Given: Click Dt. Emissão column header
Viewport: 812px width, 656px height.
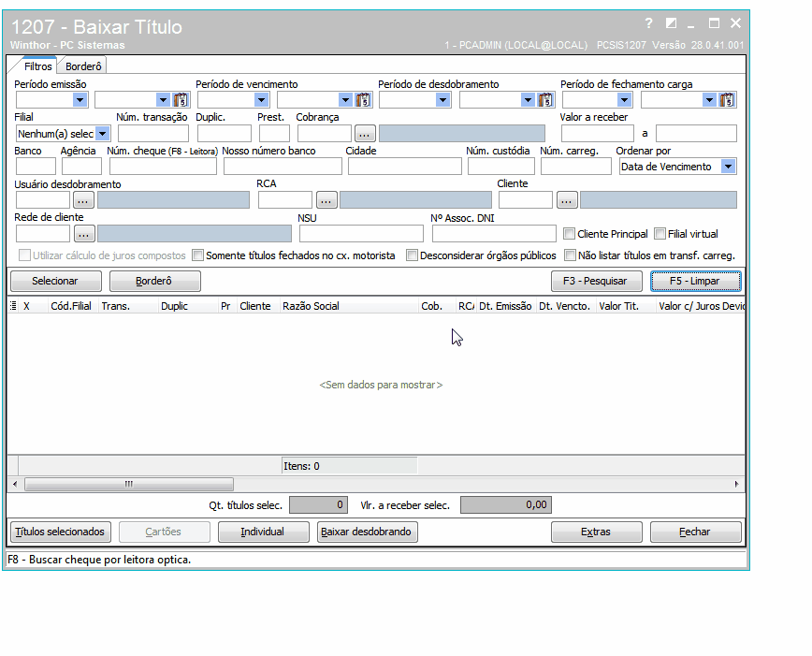Looking at the screenshot, I should click(x=506, y=306).
